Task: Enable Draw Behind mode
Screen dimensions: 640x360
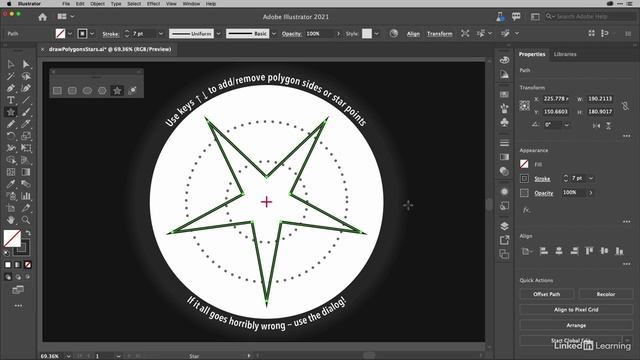Action: [x=18, y=277]
